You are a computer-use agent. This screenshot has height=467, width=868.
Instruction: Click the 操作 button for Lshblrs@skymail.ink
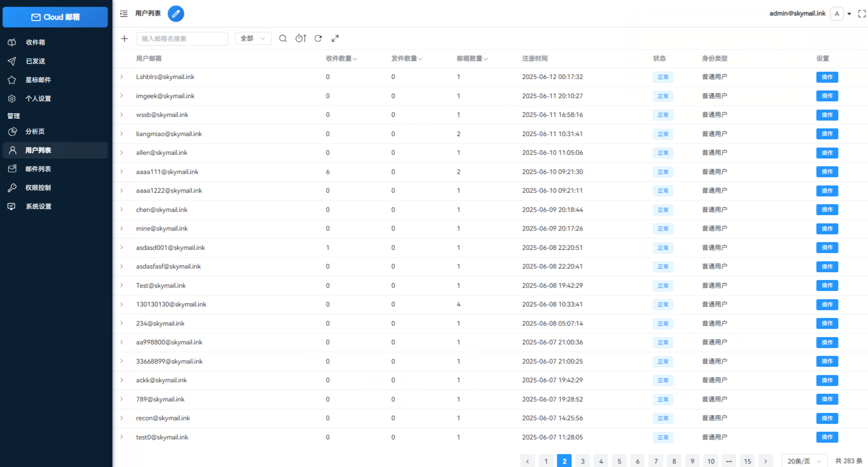tap(827, 77)
